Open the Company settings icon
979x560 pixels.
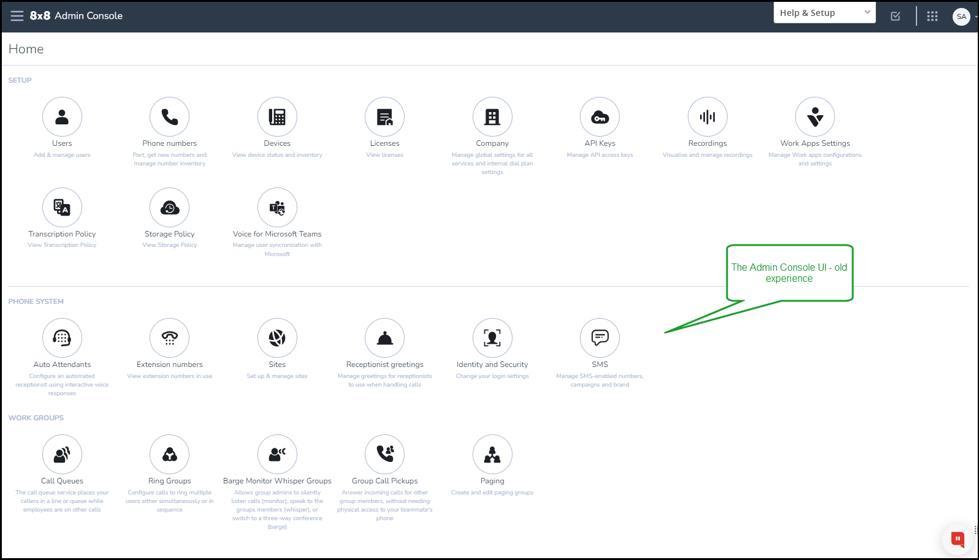[492, 116]
